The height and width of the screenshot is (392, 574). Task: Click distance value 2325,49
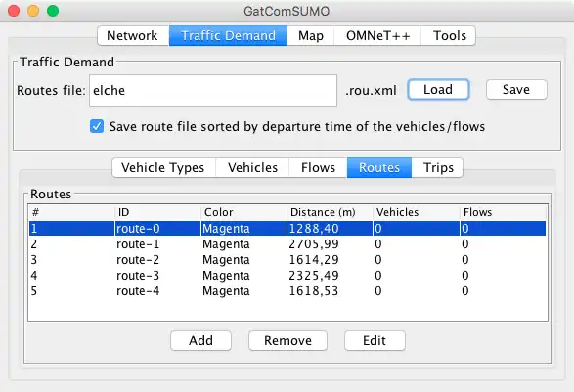coord(314,276)
